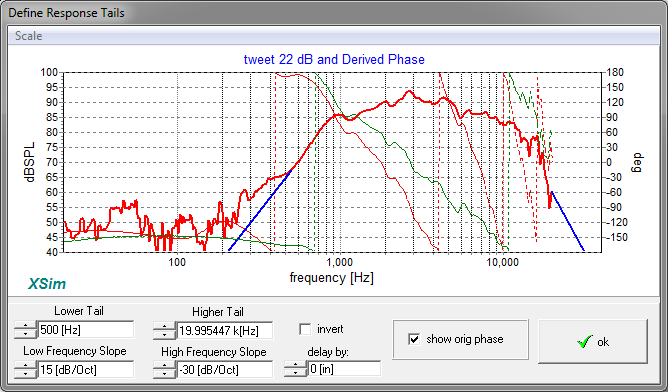Screen dimensions: 668x392
Task: Uncheck show orig phase checkbox
Action: (414, 339)
